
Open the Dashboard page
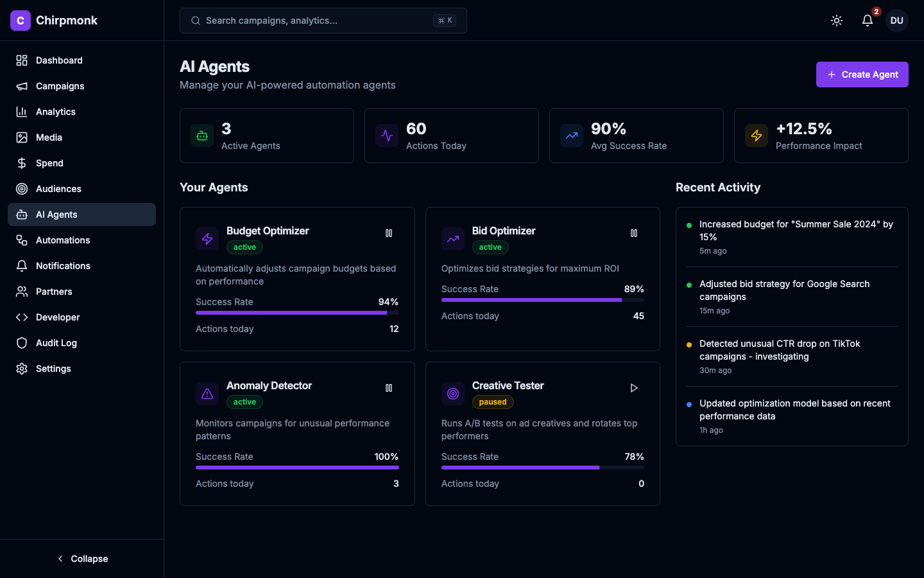point(60,60)
